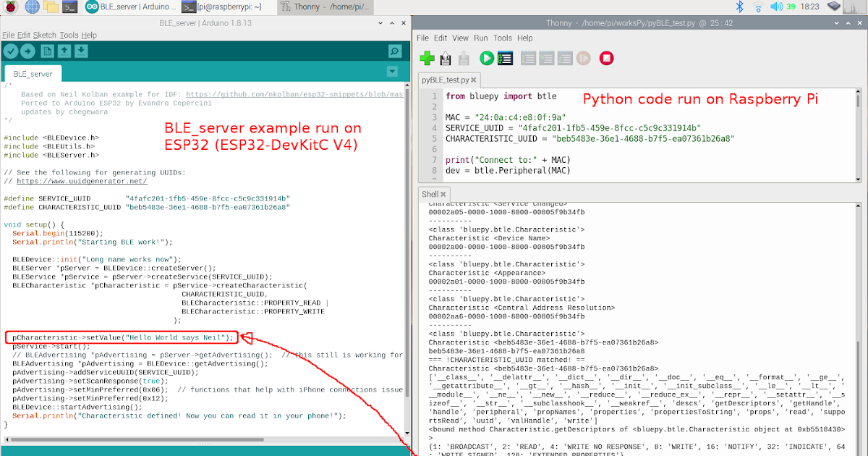Switch to the Shell tab in Thonny
This screenshot has width=868, height=456.
point(432,194)
